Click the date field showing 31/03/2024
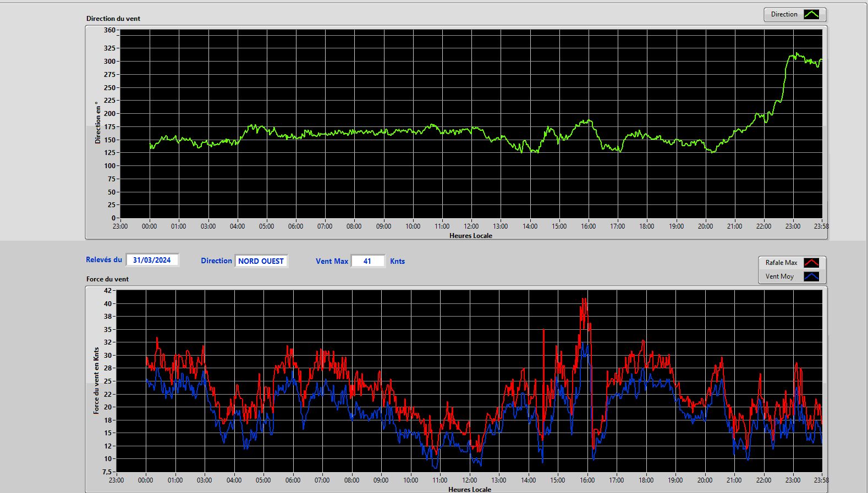This screenshot has height=493, width=868. [x=152, y=260]
